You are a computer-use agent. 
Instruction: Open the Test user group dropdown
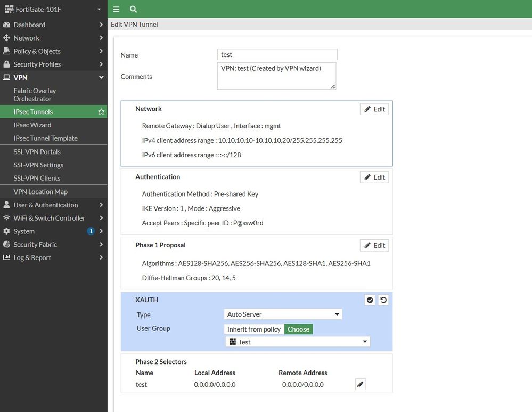pyautogui.click(x=297, y=342)
